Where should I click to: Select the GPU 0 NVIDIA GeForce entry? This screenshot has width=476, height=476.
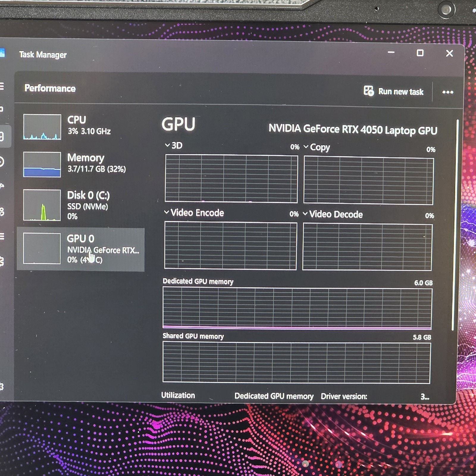[x=80, y=250]
